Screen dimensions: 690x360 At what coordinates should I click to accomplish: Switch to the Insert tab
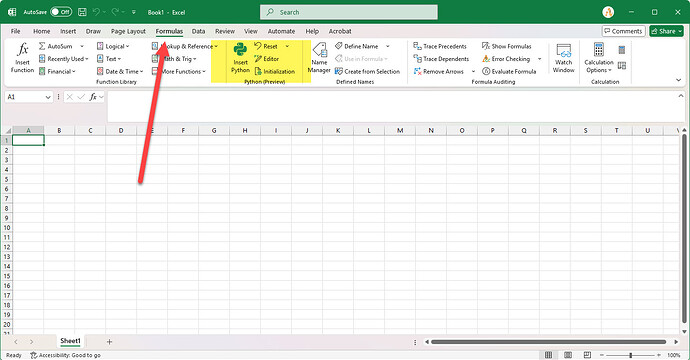(68, 31)
